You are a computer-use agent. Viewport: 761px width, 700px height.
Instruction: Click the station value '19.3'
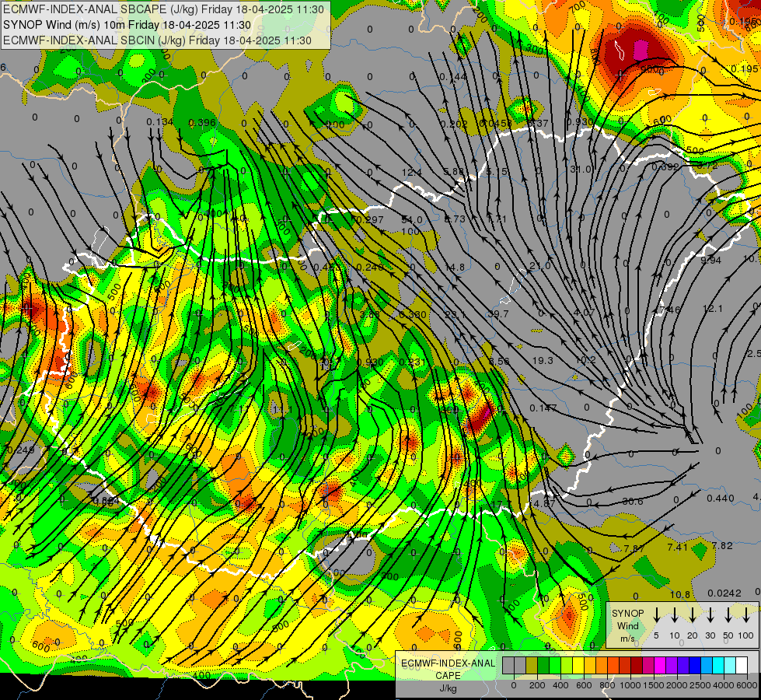(x=542, y=360)
